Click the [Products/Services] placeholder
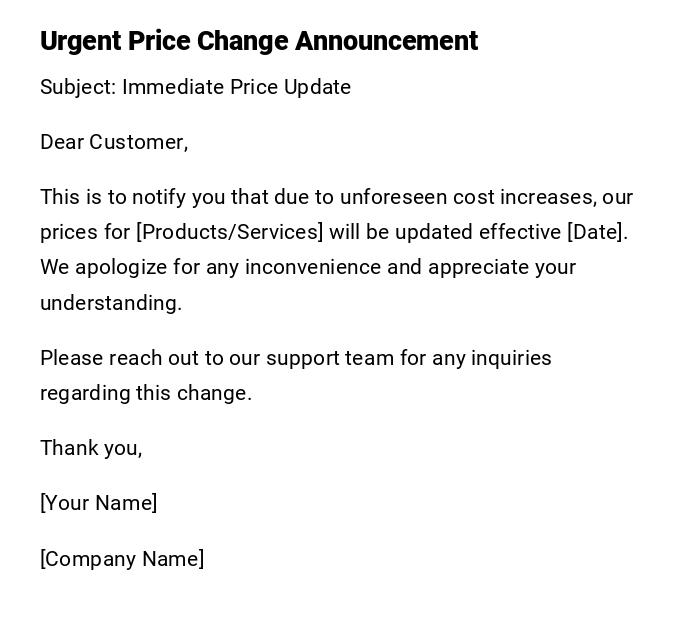 click(x=230, y=232)
